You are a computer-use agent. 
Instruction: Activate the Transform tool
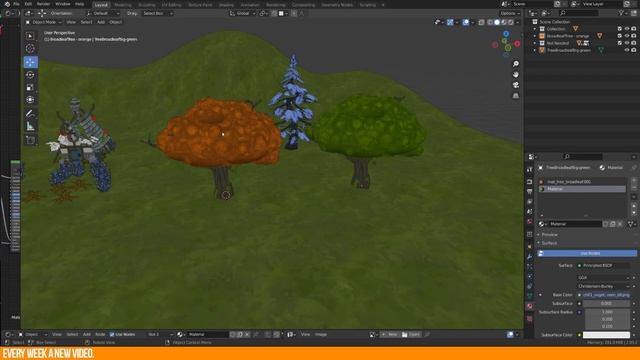tap(30, 100)
